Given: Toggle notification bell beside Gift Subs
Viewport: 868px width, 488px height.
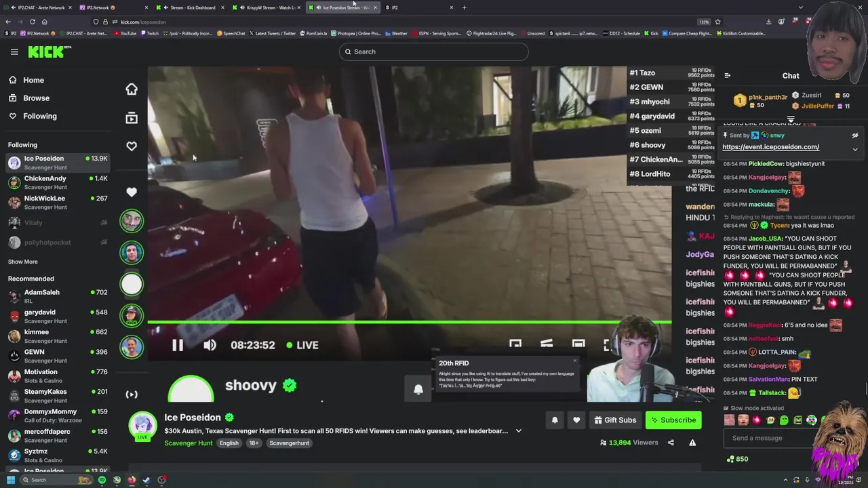Looking at the screenshot, I should [x=555, y=420].
